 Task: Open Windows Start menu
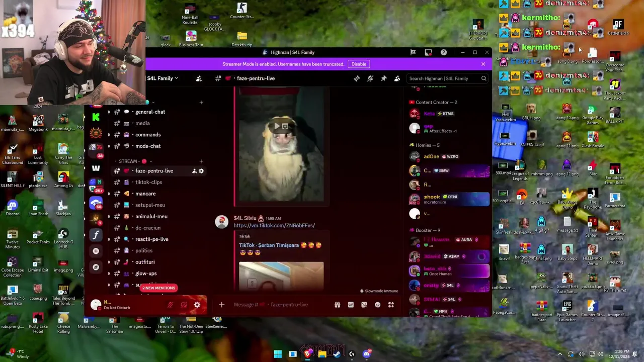coord(278,354)
